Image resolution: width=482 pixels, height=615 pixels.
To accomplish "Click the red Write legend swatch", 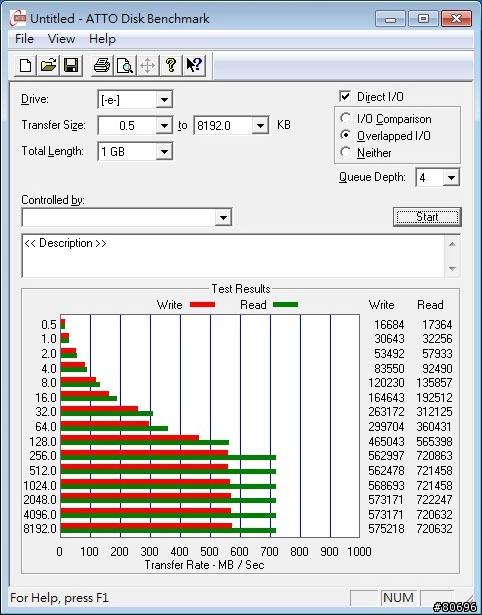I will click(202, 304).
